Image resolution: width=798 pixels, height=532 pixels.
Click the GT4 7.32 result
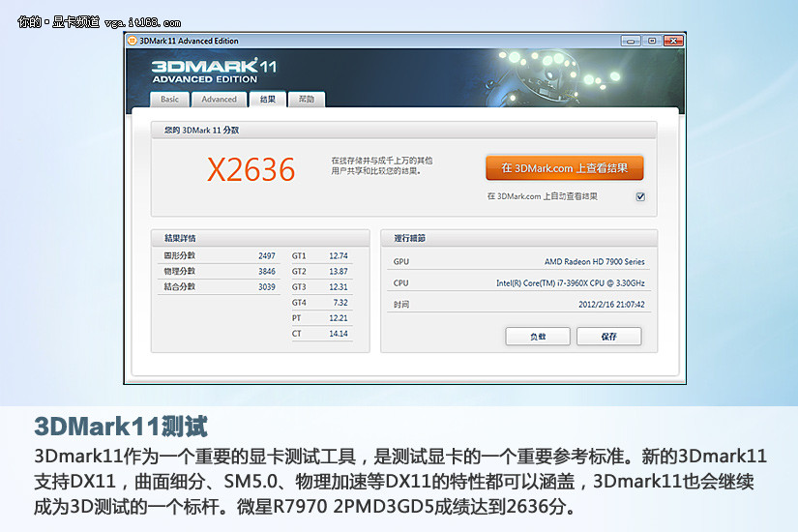320,303
